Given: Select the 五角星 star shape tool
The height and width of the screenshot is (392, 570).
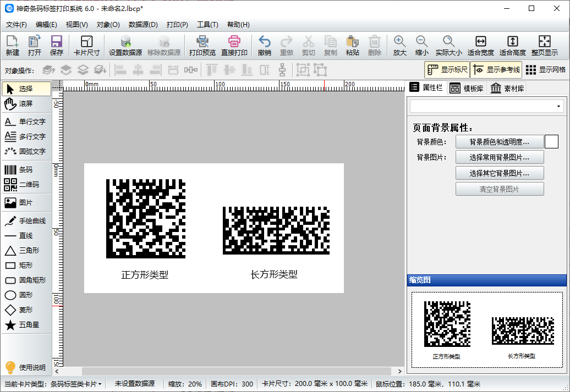Looking at the screenshot, I should tap(26, 325).
